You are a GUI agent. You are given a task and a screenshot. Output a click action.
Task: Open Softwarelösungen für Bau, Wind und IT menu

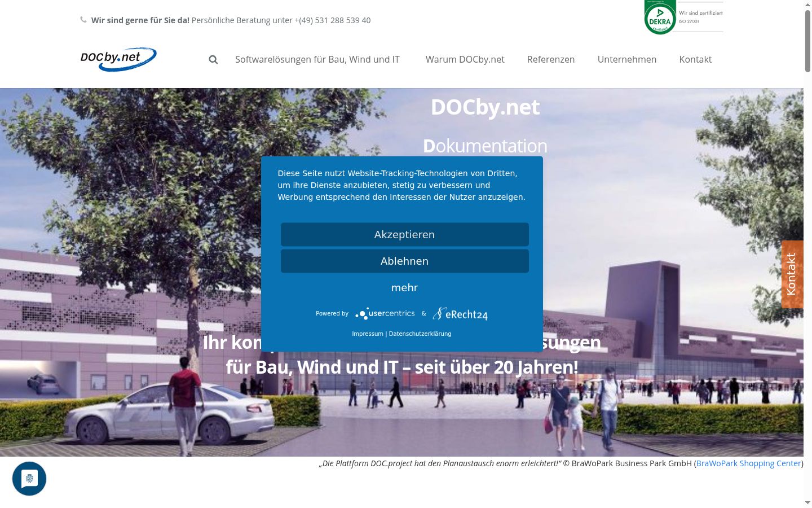317,59
